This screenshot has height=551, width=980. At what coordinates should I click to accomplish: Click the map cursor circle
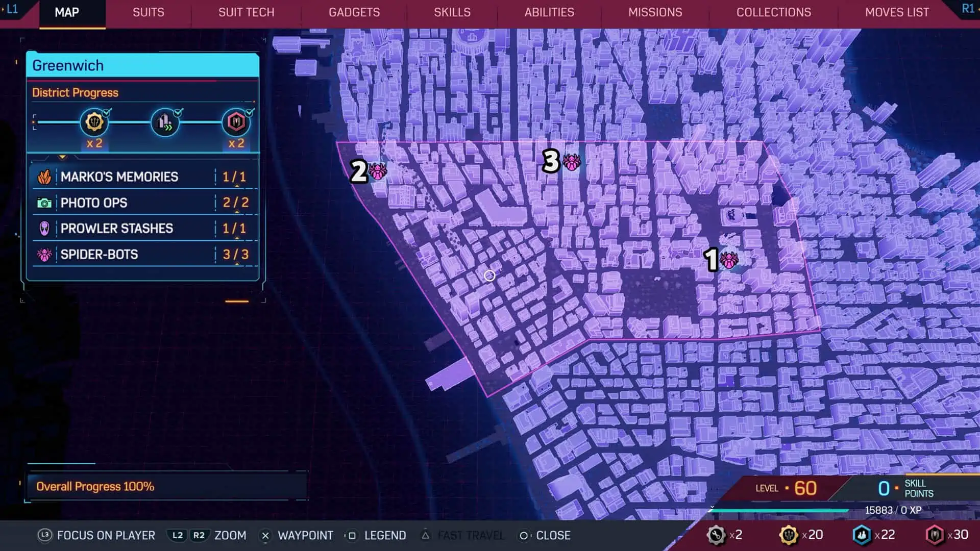tap(489, 275)
